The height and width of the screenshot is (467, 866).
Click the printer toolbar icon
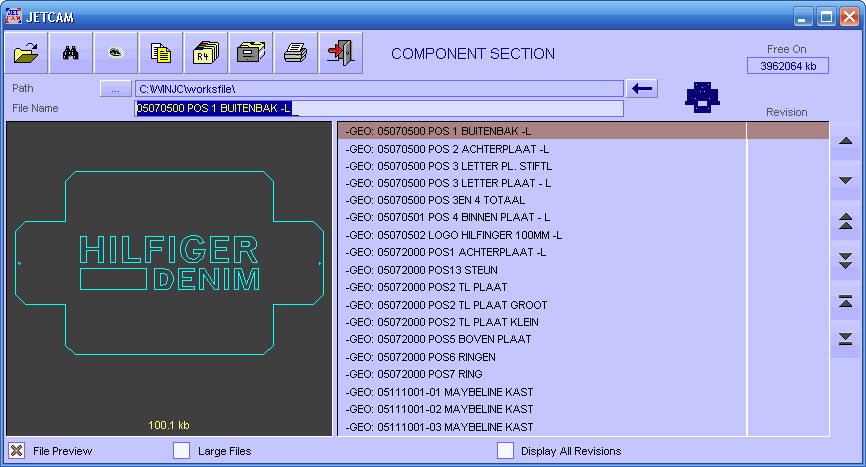click(295, 53)
